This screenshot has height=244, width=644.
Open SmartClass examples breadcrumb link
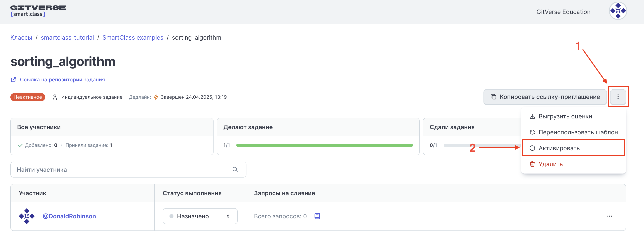[x=133, y=38]
